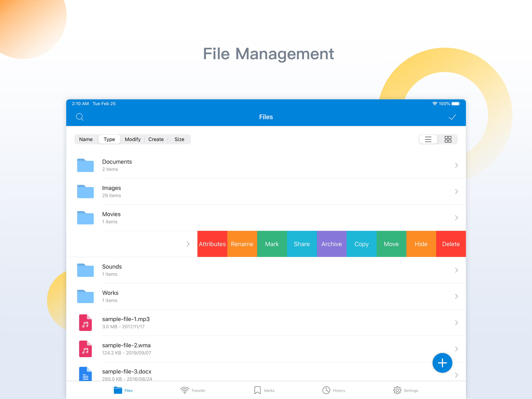Screen dimensions: 532x399
Task: Switch to list view layout
Action: [428, 139]
